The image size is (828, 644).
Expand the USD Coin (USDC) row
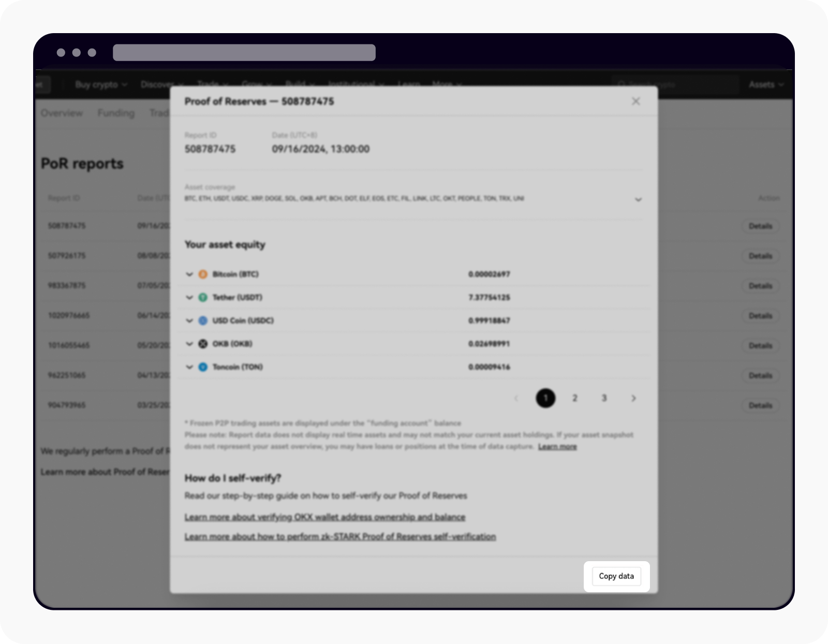pos(189,321)
